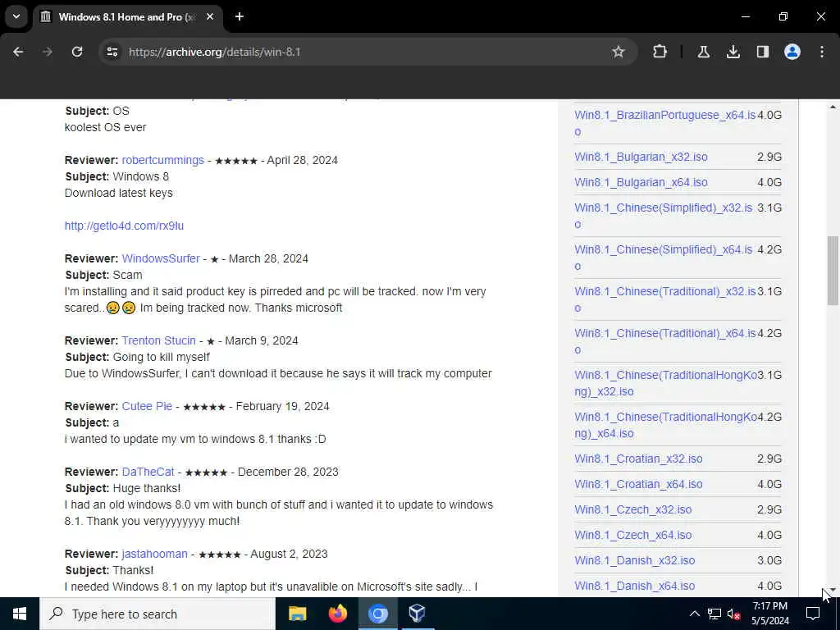Image resolution: width=840 pixels, height=630 pixels.
Task: Open reviewer Trenton Stucin profile
Action: coord(158,340)
